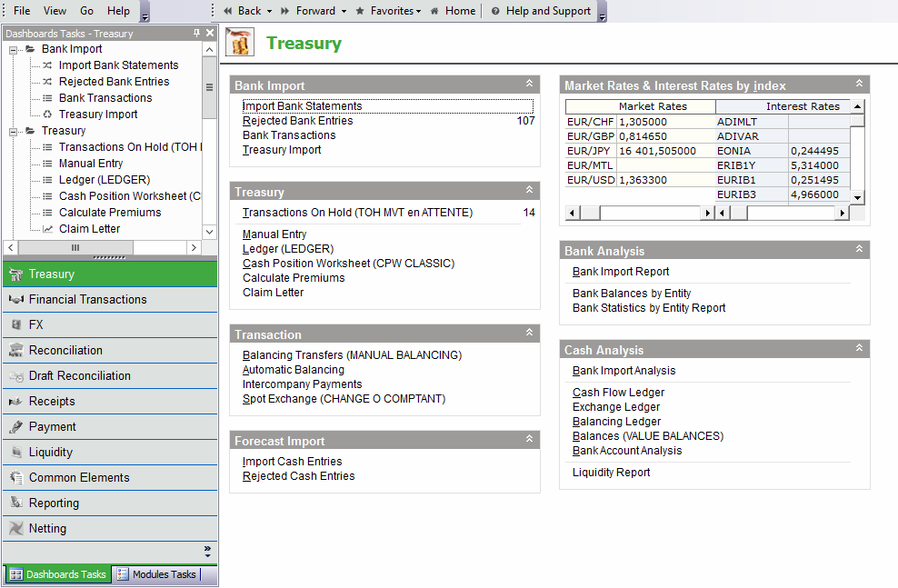Click the Treasury coins icon in header

pyautogui.click(x=240, y=43)
